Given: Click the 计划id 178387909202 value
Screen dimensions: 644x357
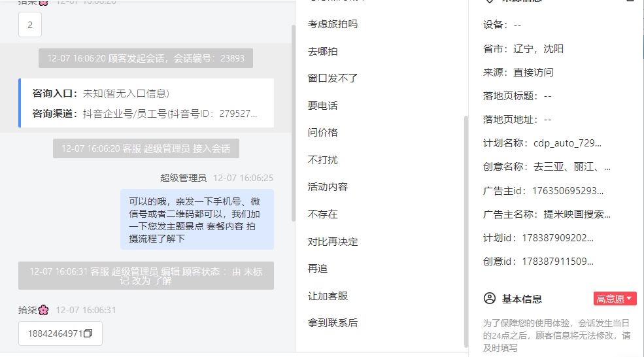Looking at the screenshot, I should pyautogui.click(x=557, y=238).
